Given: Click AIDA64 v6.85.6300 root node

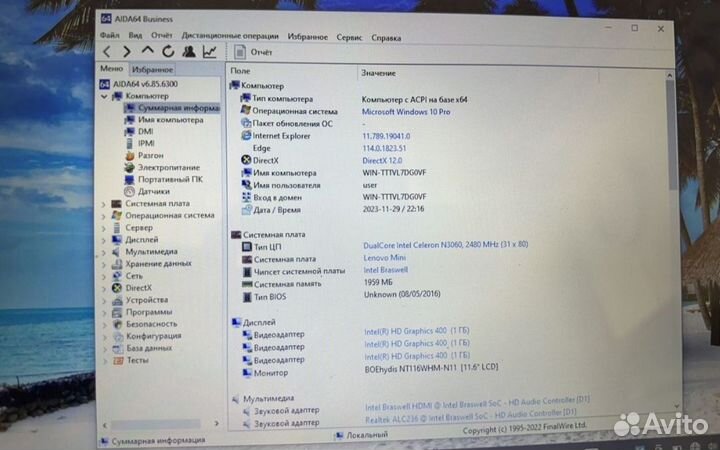Looking at the screenshot, I should click(x=145, y=84).
